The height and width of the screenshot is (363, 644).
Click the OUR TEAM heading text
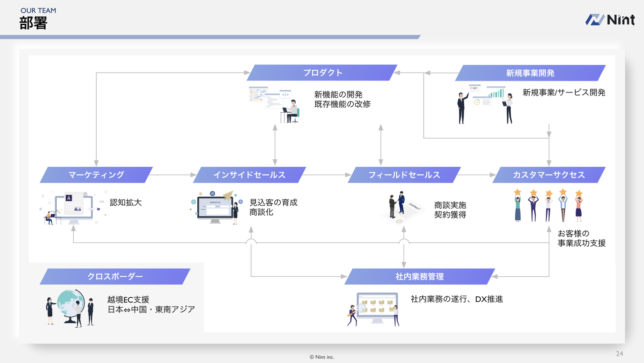click(38, 10)
